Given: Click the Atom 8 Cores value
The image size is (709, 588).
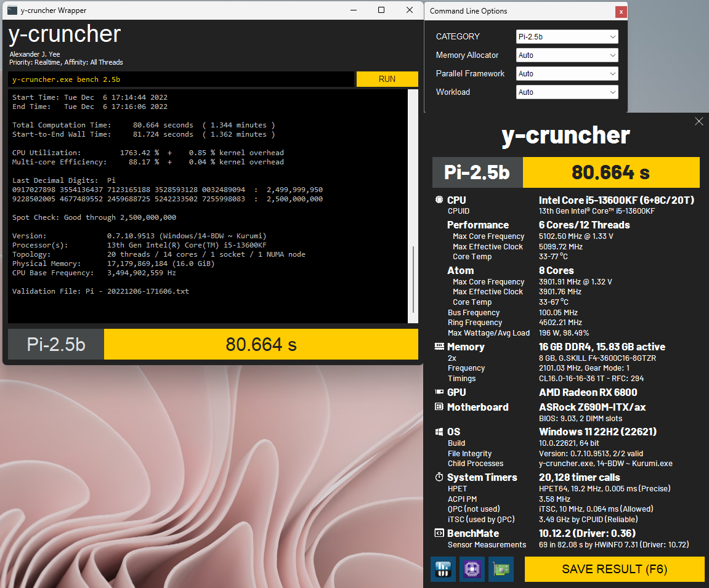Looking at the screenshot, I should (556, 270).
